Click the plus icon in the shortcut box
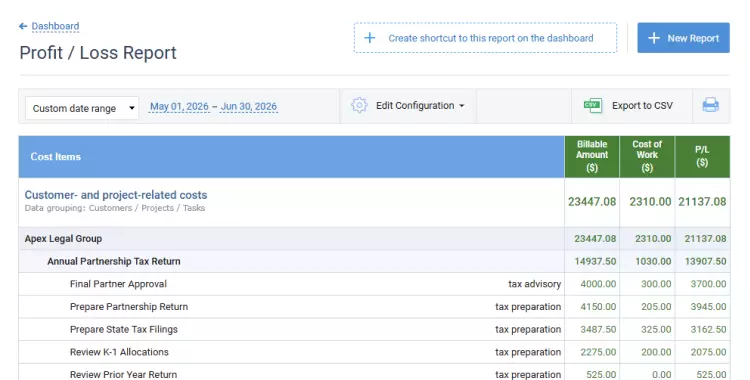The height and width of the screenshot is (380, 750). 370,38
